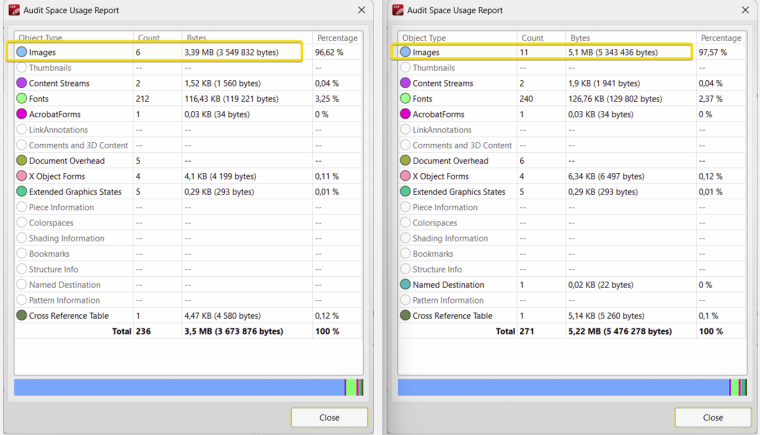760x435 pixels.
Task: Click the purple Content Streams circle in right report
Action: tap(405, 83)
